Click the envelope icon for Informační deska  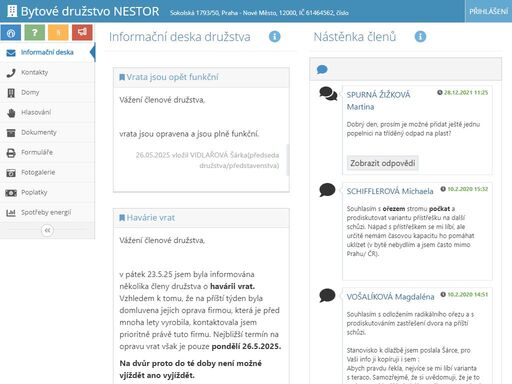(x=11, y=53)
